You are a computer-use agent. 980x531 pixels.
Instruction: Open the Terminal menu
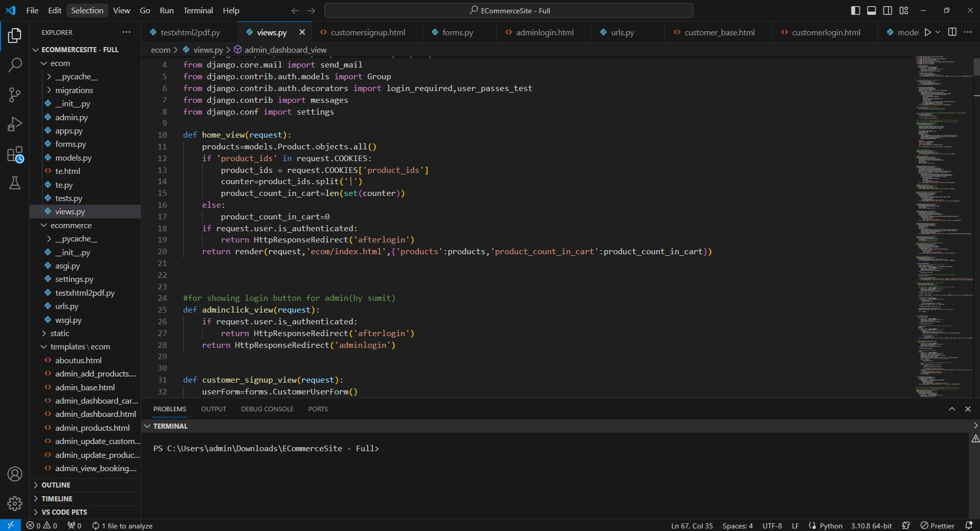[x=198, y=10]
